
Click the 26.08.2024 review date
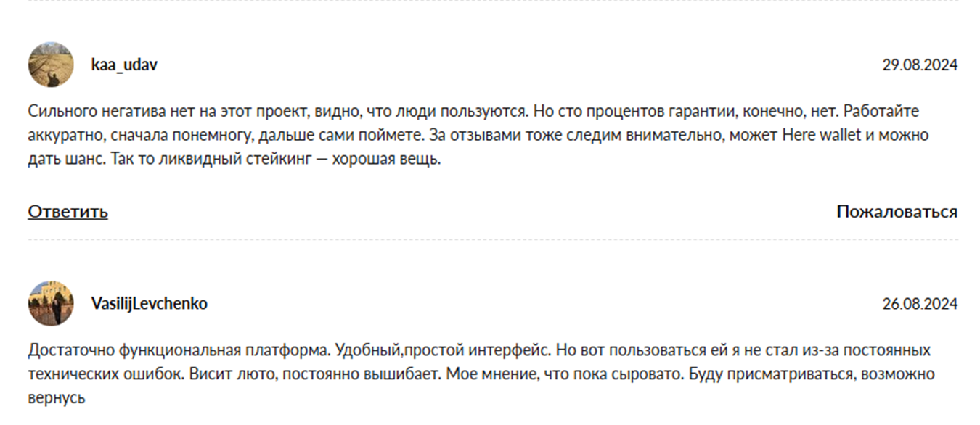pos(920,304)
